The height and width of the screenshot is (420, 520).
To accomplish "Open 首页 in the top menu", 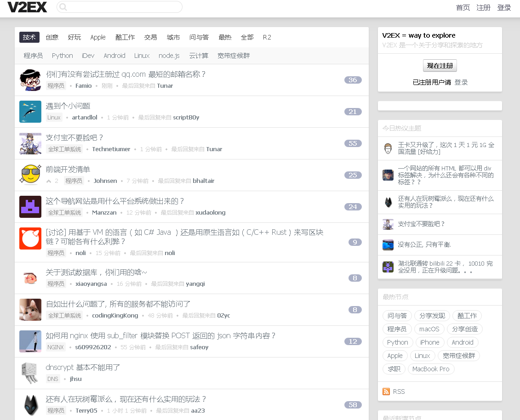I will coord(463,7).
